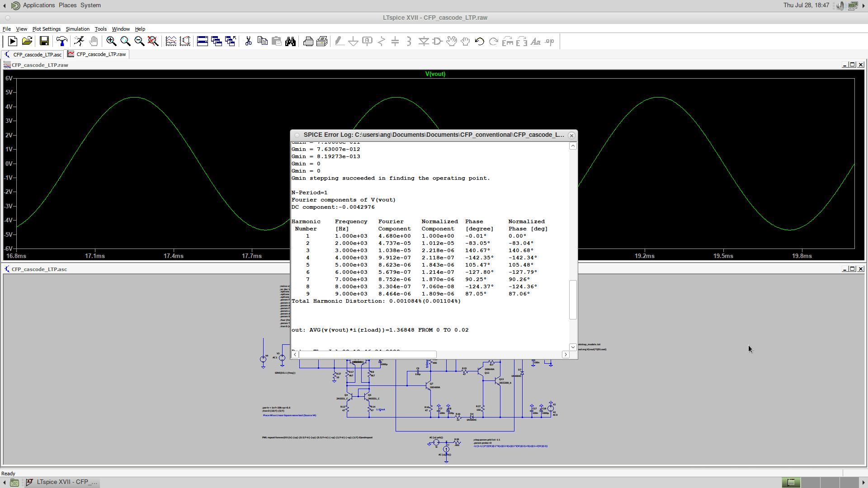Open the Window menu
The image size is (868, 488).
tap(121, 29)
